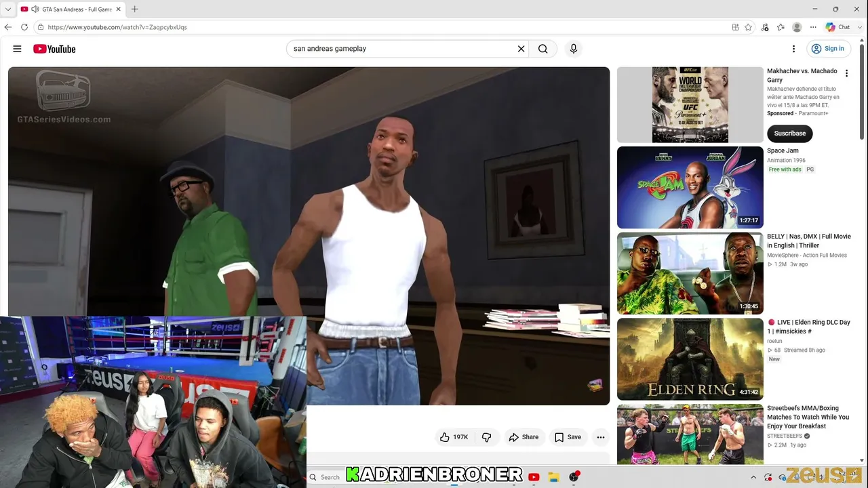Clear the search query with the X
The width and height of the screenshot is (868, 488).
tap(521, 49)
